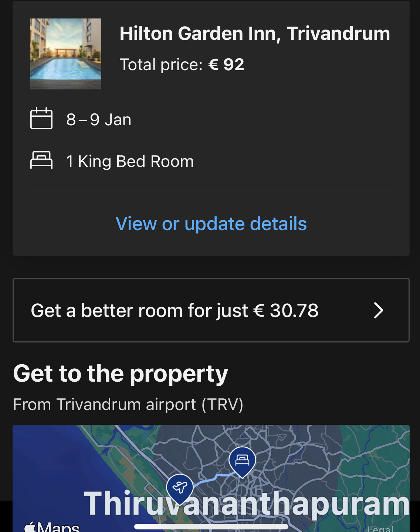
Task: Tap the 8–9 Jan stay dates
Action: click(x=99, y=120)
